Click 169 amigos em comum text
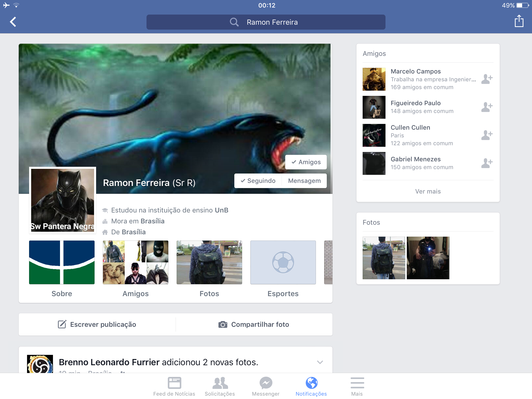 click(x=422, y=87)
